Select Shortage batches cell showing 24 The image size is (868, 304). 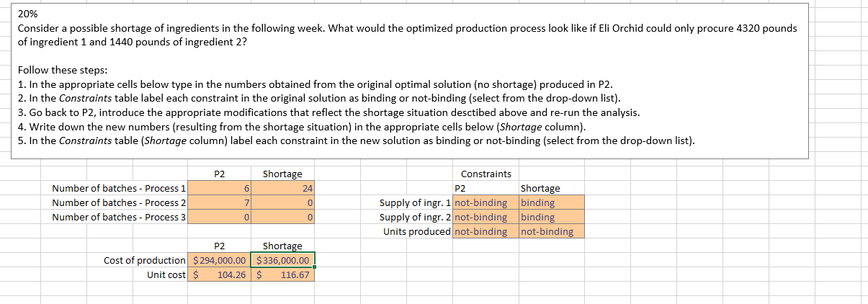click(x=282, y=189)
